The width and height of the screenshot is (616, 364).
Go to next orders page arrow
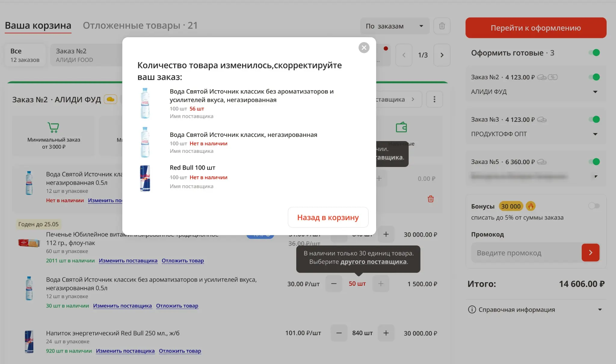[442, 55]
